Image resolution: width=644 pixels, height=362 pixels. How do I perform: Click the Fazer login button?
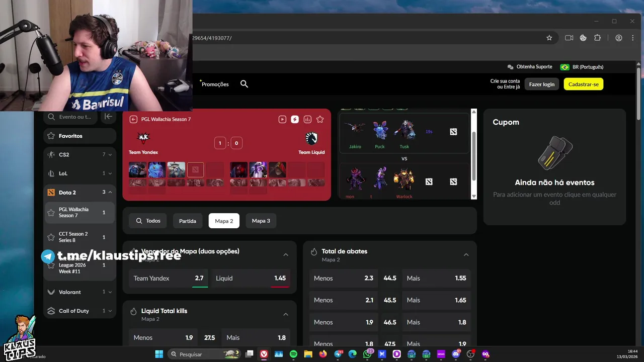coord(542,84)
